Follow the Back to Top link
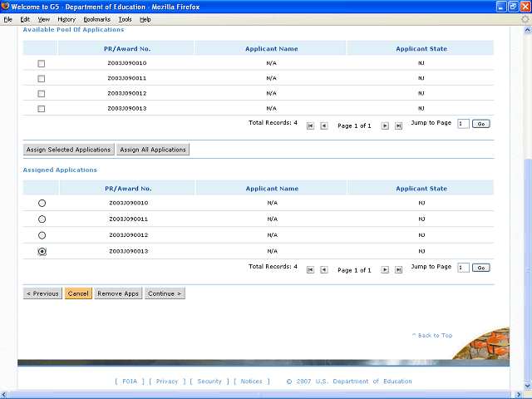532x399 pixels. click(x=432, y=336)
